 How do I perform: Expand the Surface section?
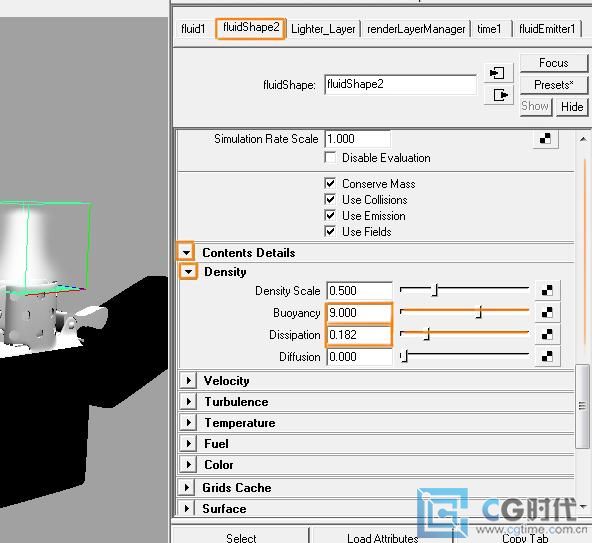tap(187, 509)
